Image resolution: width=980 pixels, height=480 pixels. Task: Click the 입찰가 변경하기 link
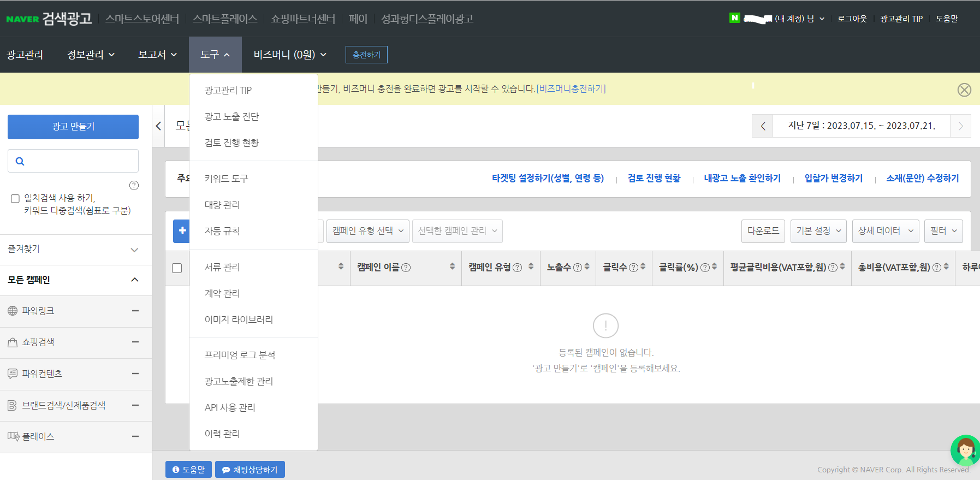834,178
